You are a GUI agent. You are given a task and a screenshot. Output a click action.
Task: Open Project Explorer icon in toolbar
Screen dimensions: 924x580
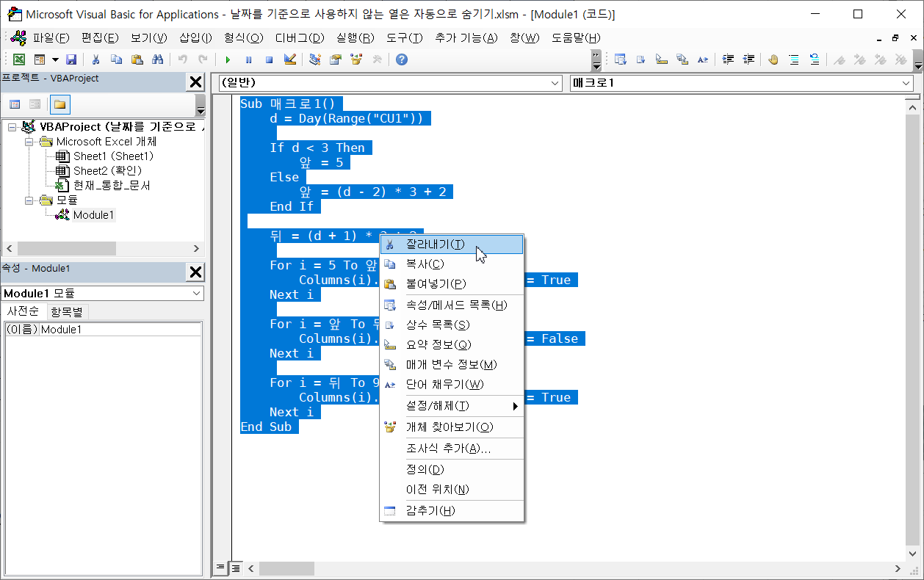(315, 59)
